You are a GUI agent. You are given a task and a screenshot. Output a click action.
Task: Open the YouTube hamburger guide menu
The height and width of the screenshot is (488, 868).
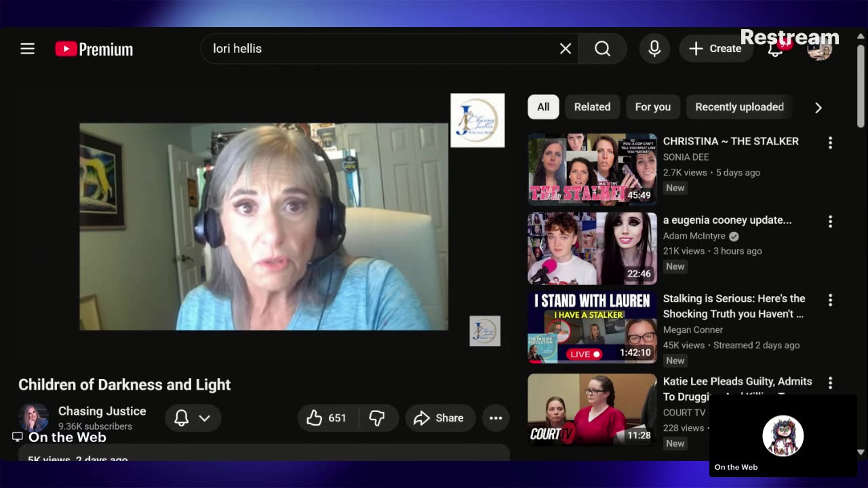click(27, 49)
